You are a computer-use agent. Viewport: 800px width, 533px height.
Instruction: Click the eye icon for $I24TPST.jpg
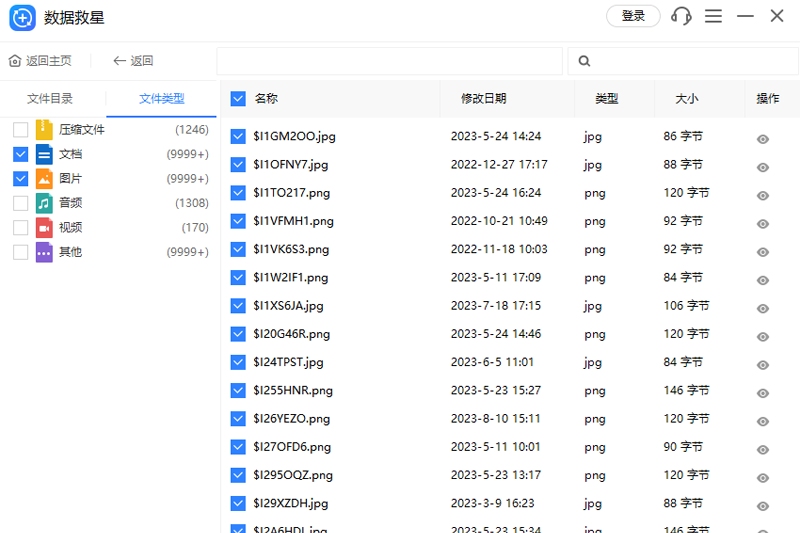(763, 365)
